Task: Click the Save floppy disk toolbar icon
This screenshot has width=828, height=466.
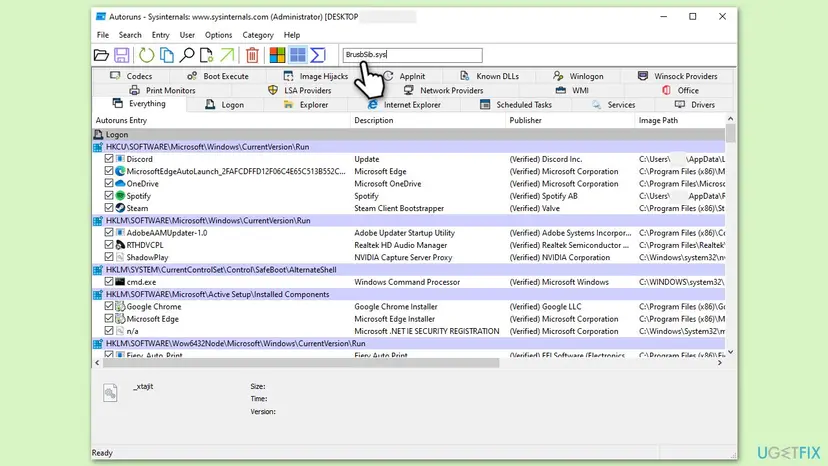Action: pyautogui.click(x=121, y=55)
